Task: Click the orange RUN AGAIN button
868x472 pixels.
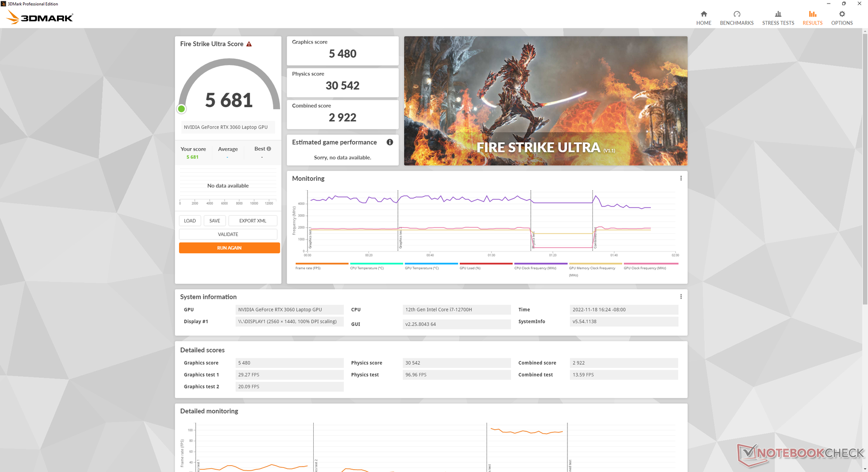Action: click(229, 248)
